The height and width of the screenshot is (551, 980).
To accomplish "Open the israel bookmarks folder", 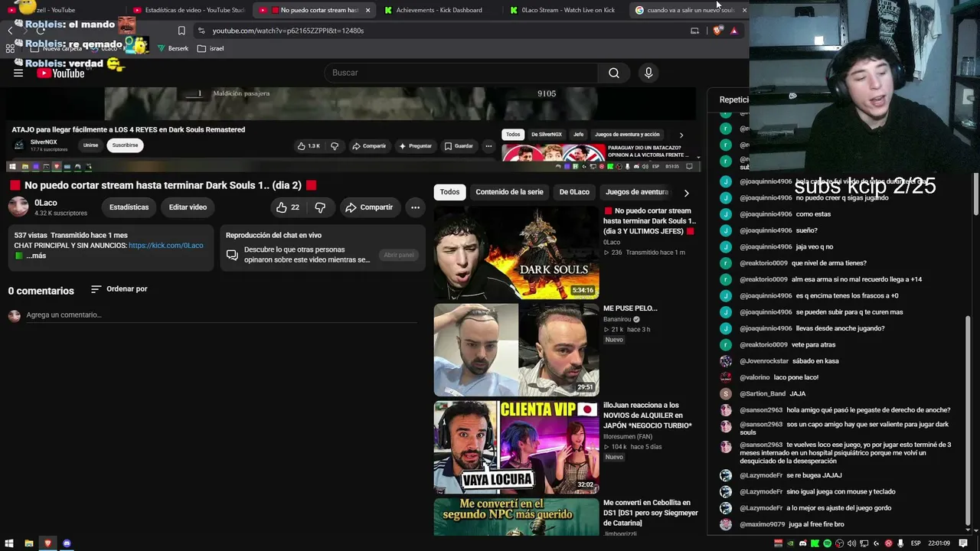I will tap(211, 48).
